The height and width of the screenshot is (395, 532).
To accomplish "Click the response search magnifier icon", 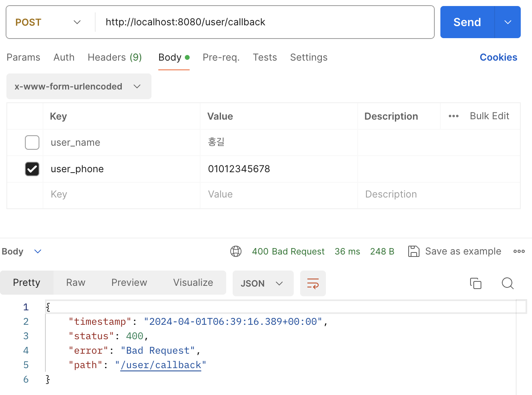I will [508, 283].
